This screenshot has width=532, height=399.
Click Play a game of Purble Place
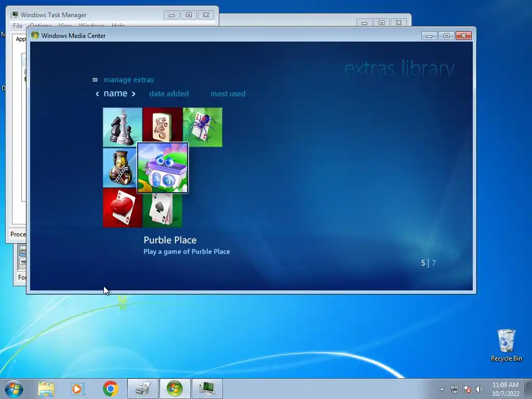(187, 251)
